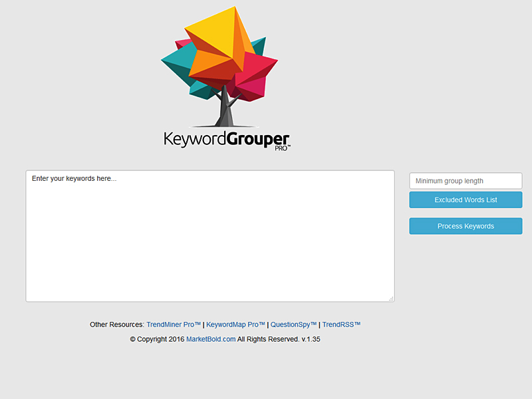Grab the textarea resize handle corner

point(391,298)
